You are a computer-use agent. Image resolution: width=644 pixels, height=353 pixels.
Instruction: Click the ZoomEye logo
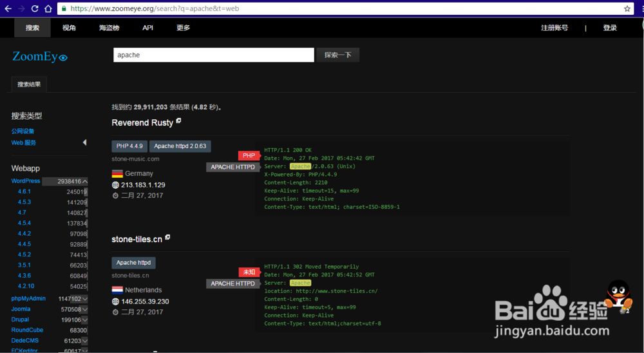point(40,56)
